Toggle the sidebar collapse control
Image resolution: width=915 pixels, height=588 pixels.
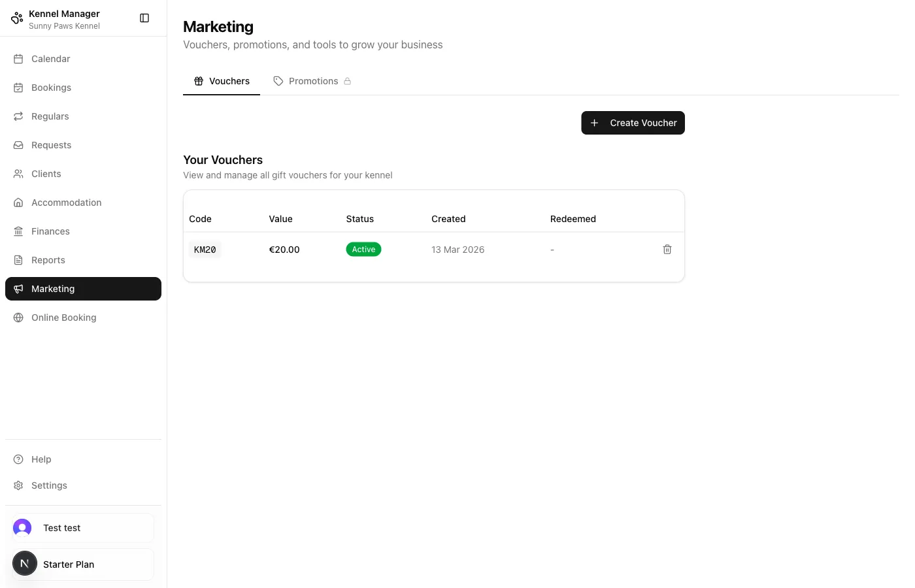click(x=144, y=18)
